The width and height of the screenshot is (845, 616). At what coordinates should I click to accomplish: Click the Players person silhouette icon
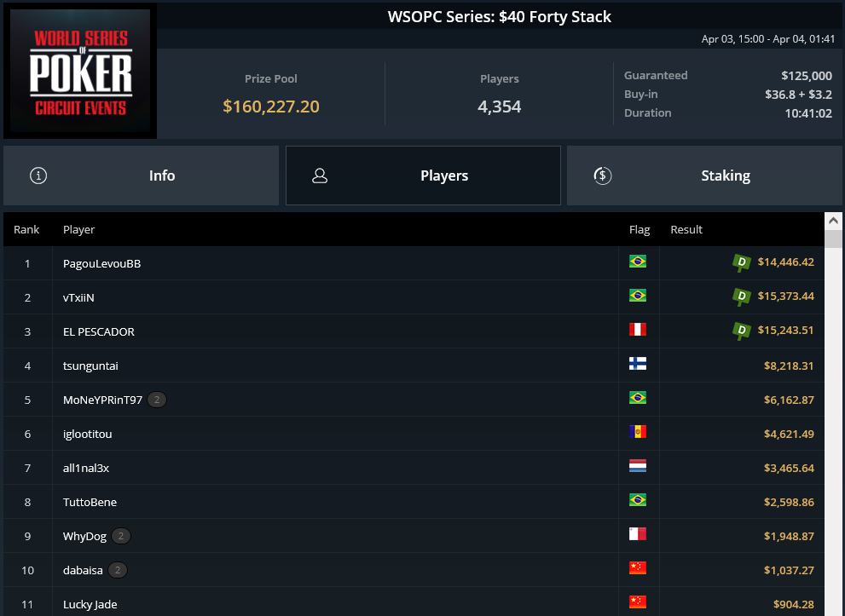point(320,176)
